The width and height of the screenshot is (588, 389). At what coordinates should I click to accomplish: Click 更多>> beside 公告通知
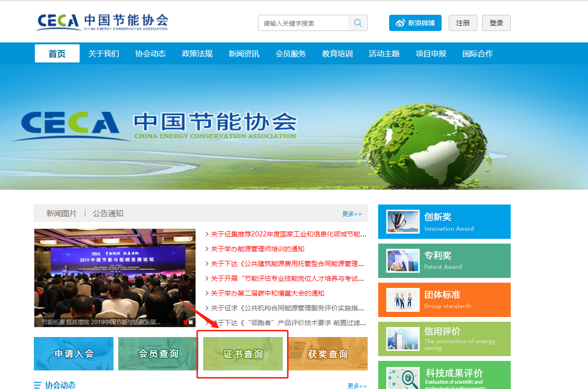tap(352, 214)
